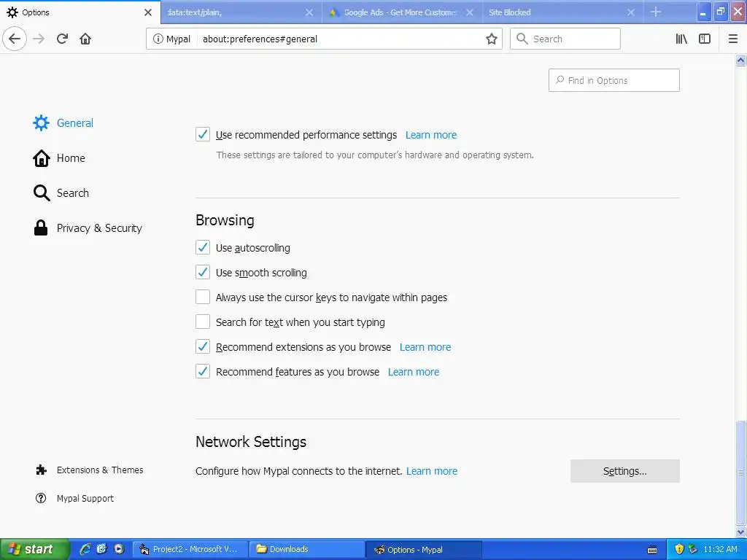747x560 pixels.
Task: Click the forward navigation arrow
Action: tap(39, 39)
